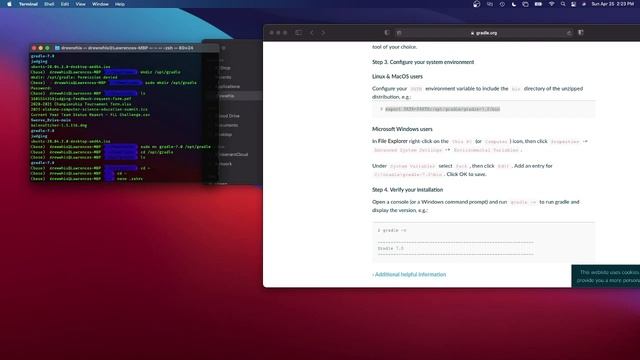
Task: Click the Terminal window title bar
Action: (124, 48)
